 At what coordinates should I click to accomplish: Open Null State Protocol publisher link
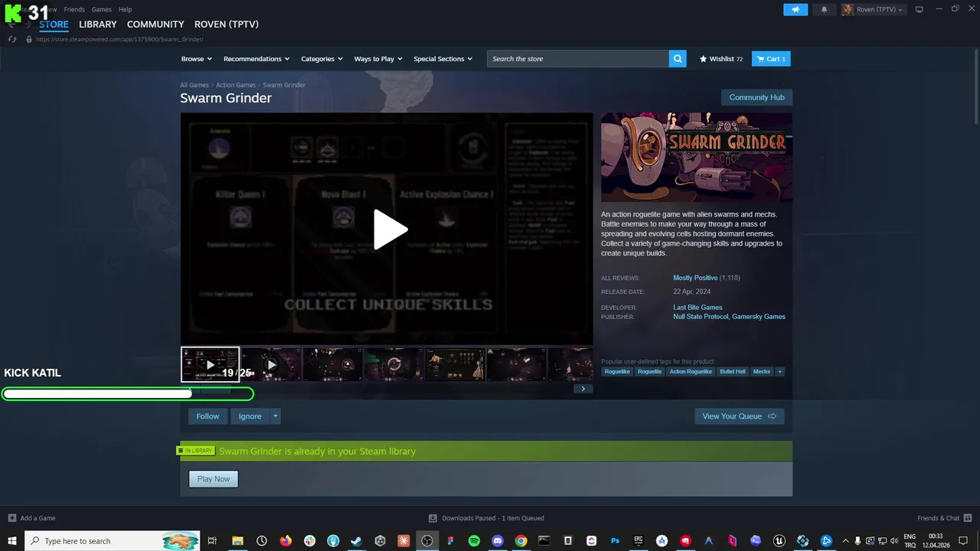[701, 317]
